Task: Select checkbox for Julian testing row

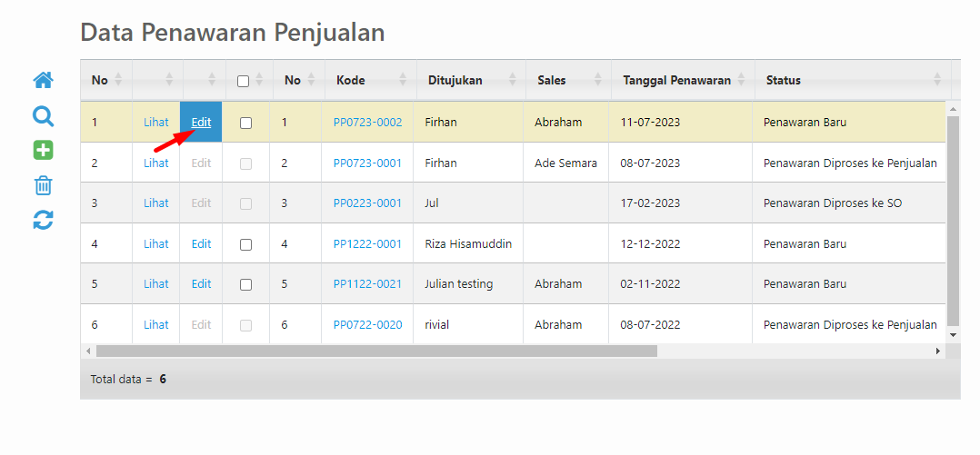Action: tap(245, 284)
